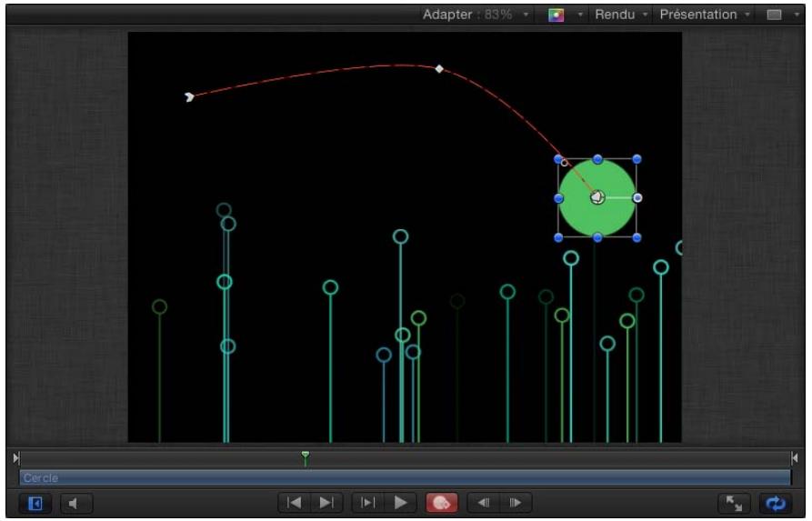Click the play range Out marker

click(x=795, y=458)
